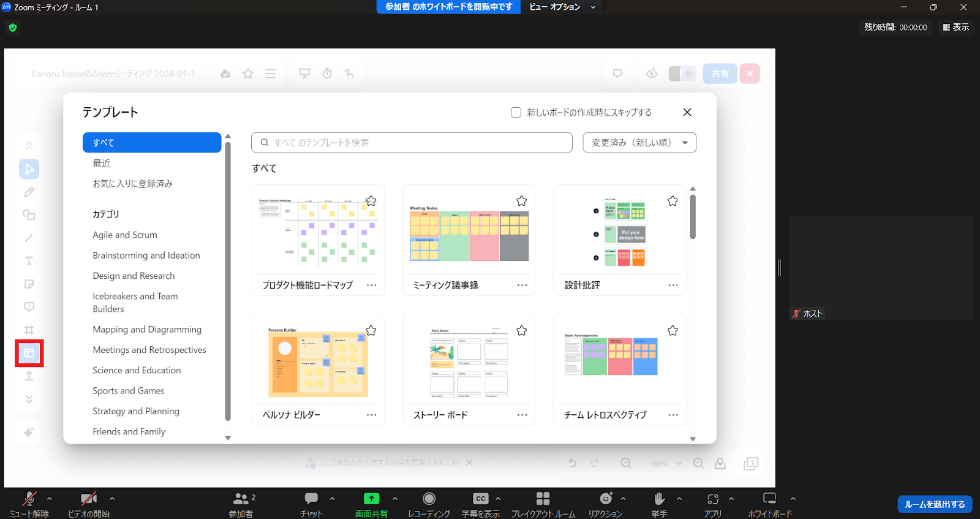Open Agile and Scrum category
Image resolution: width=980 pixels, height=519 pixels.
click(x=125, y=235)
